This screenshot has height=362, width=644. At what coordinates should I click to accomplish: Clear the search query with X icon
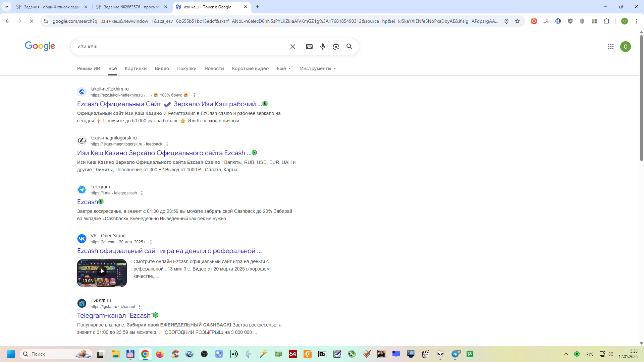[x=293, y=47]
